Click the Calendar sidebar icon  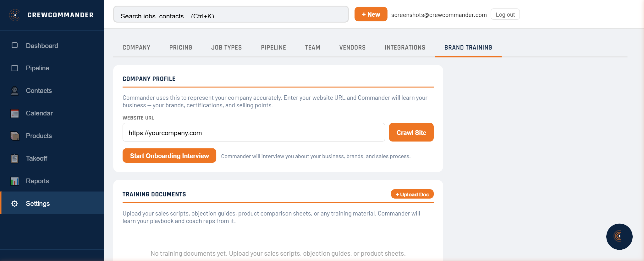[14, 113]
